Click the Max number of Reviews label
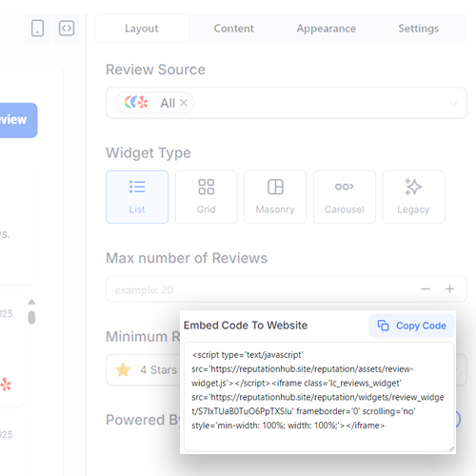The width and height of the screenshot is (476, 476). pos(187,258)
